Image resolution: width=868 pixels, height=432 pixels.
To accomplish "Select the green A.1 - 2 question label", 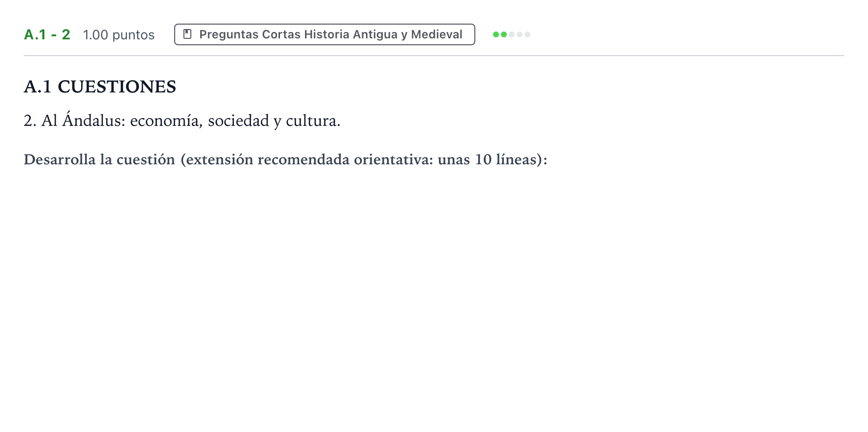I will [47, 34].
